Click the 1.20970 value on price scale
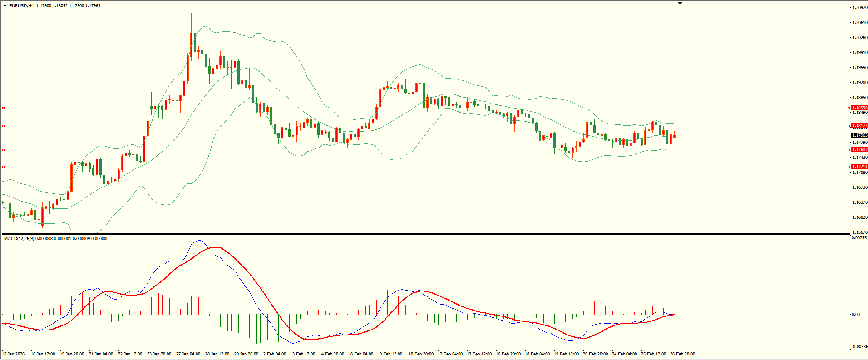 pyautogui.click(x=860, y=8)
